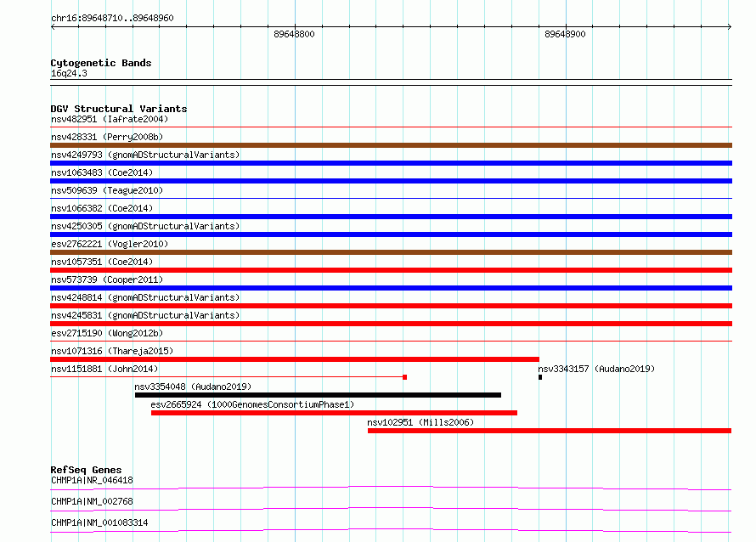The width and height of the screenshot is (756, 542).
Task: Select the CHMP1A|NR_046418 transcript label
Action: tap(92, 480)
